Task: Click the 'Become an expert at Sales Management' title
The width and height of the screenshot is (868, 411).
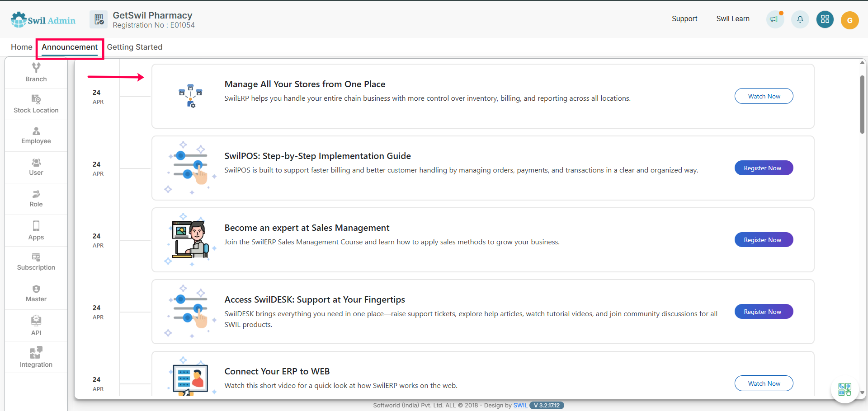Action: pyautogui.click(x=307, y=228)
